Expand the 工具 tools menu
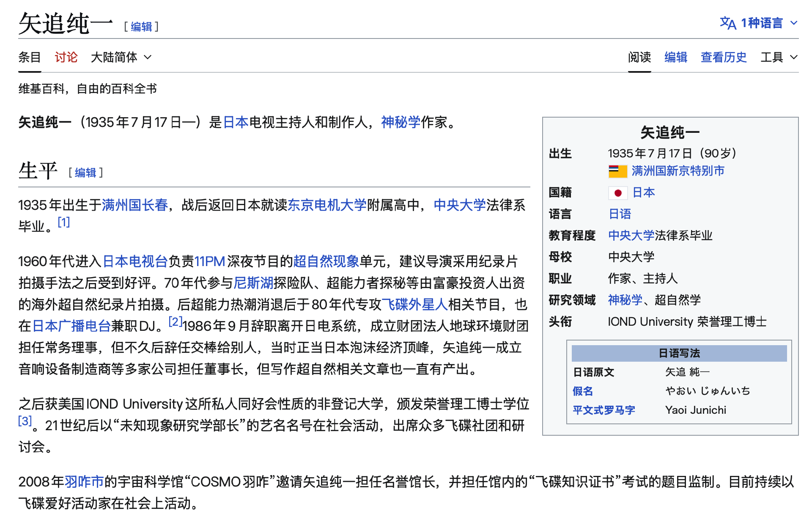Screen dimensions: 812x522 pyautogui.click(x=779, y=57)
